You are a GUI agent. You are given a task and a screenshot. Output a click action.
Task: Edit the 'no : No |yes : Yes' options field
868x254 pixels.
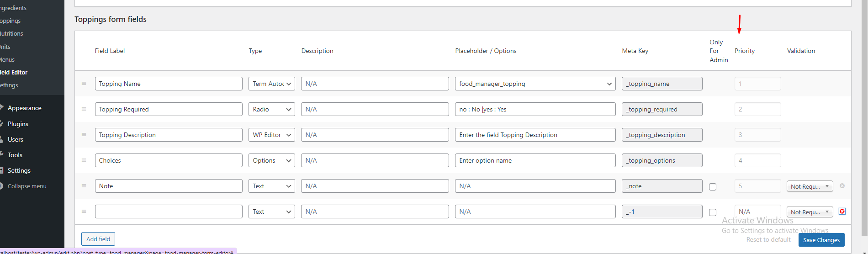click(x=535, y=109)
